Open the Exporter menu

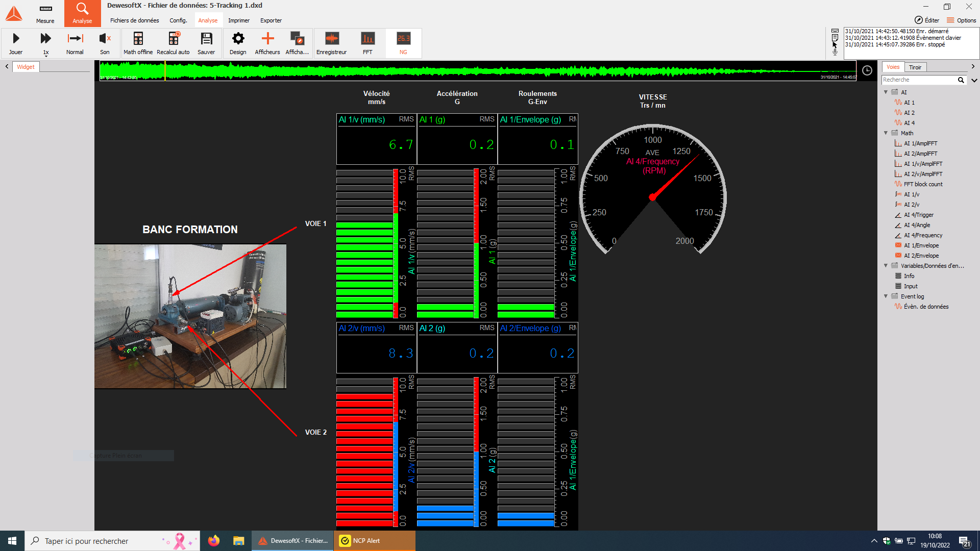271,20
